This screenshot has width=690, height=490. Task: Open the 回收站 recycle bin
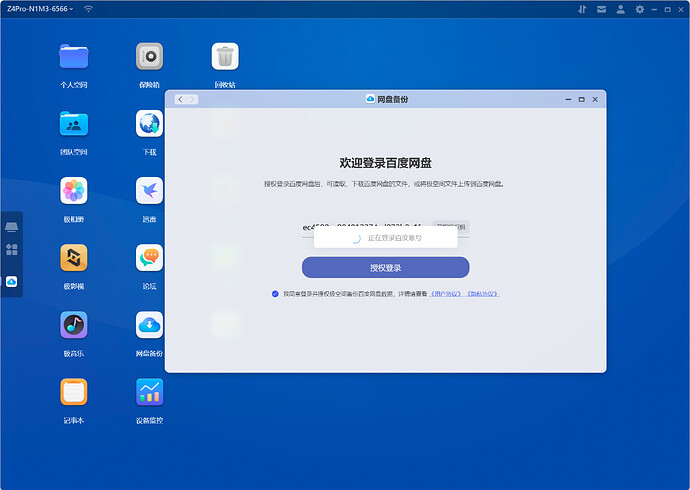[x=225, y=56]
